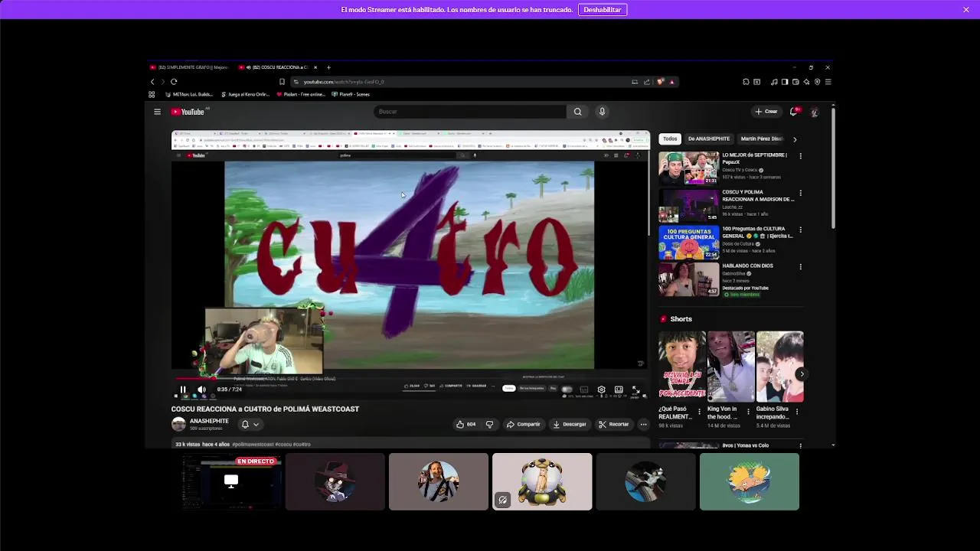The width and height of the screenshot is (980, 551).
Task: Open COSCU Y POLIMA REACCIONAN video title
Action: coord(758,196)
